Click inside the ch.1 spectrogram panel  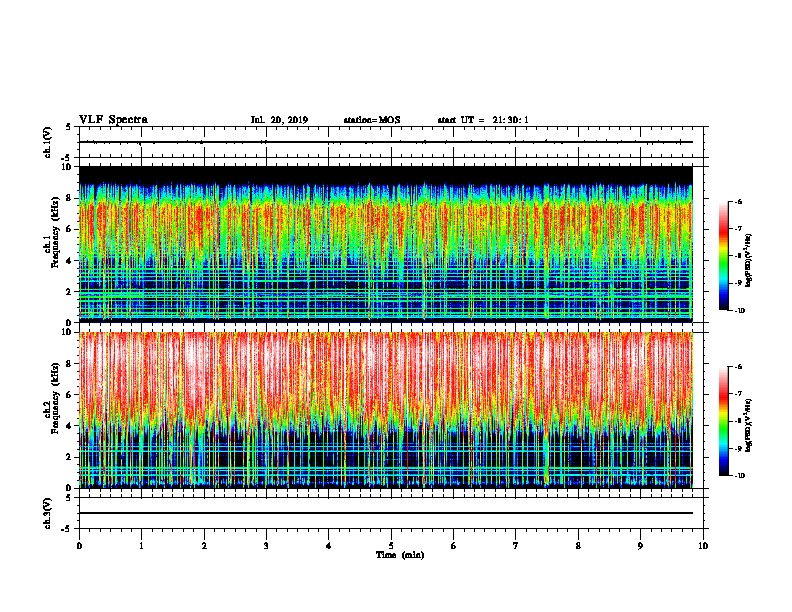pos(386,244)
